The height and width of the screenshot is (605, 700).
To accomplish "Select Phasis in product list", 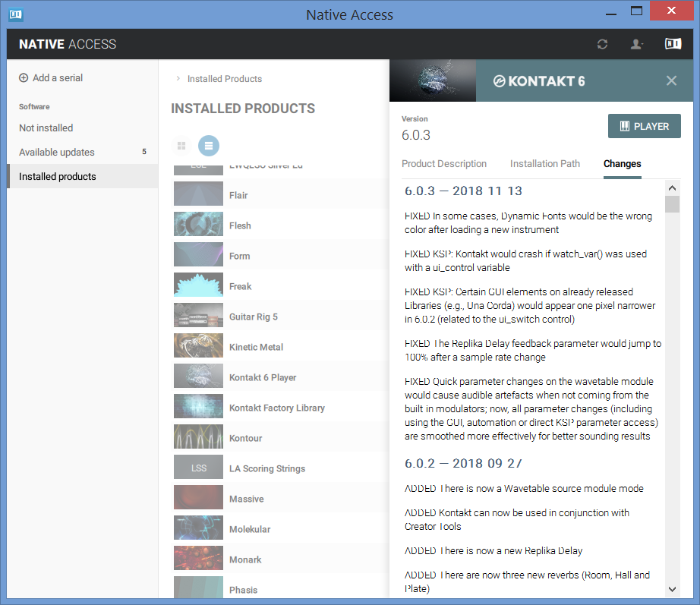I will pos(243,591).
